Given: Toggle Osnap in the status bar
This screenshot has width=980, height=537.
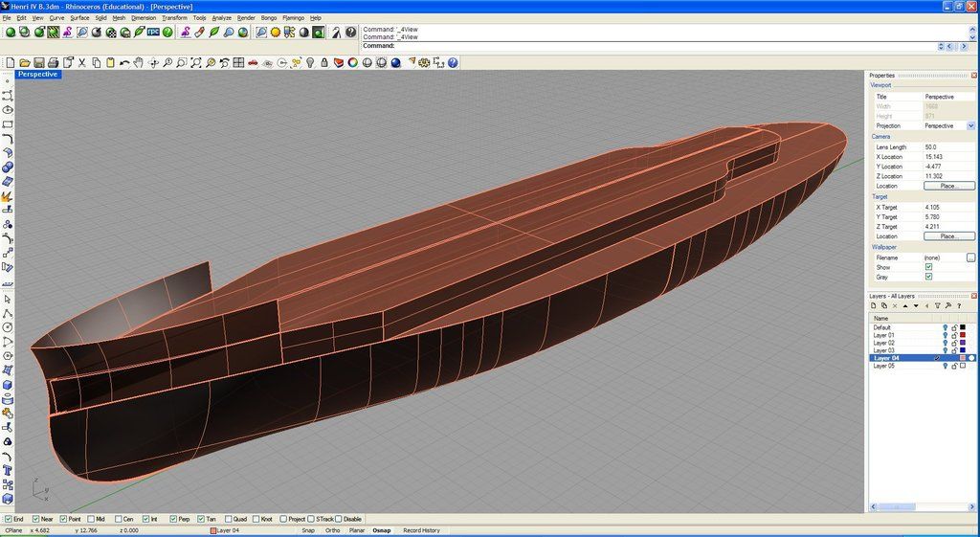Looking at the screenshot, I should tap(382, 530).
